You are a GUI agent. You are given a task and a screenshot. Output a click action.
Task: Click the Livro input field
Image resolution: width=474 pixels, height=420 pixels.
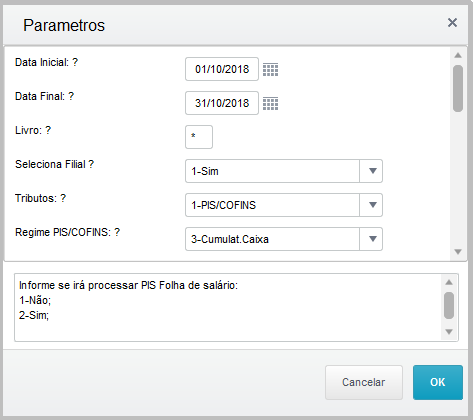199,137
